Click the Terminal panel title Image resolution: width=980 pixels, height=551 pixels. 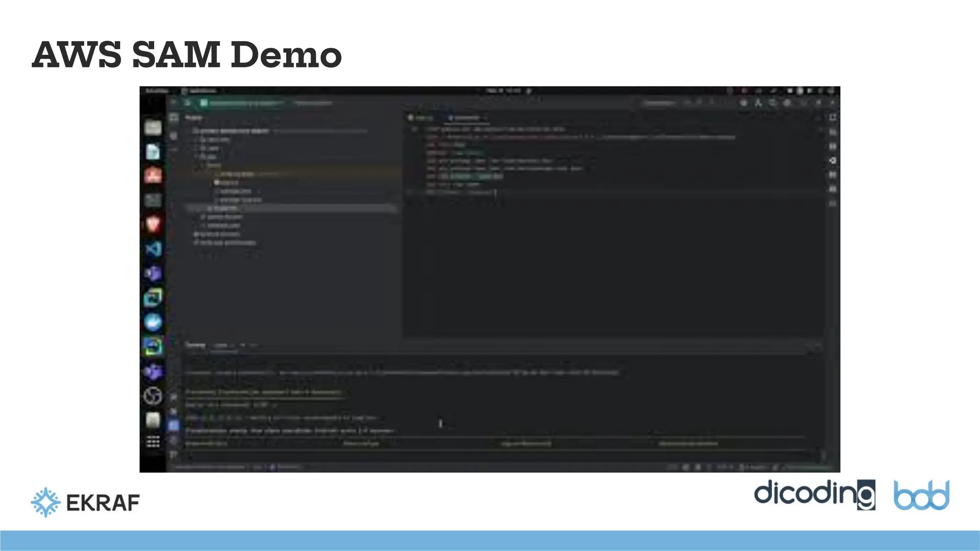[x=195, y=345]
